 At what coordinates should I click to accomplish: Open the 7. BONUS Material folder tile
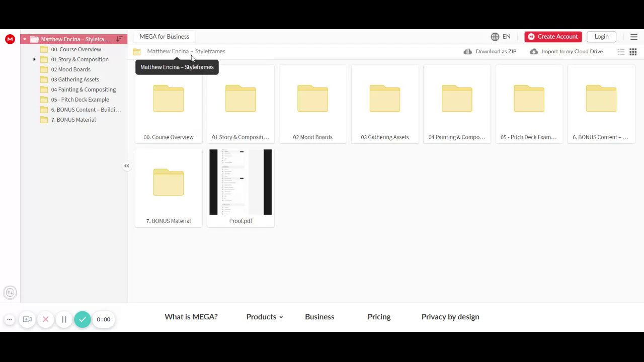click(x=169, y=188)
